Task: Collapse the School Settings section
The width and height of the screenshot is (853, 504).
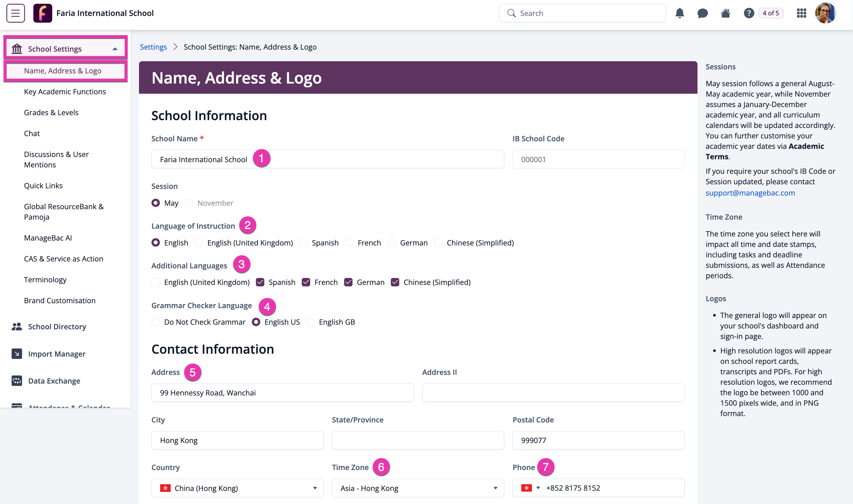Action: click(x=115, y=49)
